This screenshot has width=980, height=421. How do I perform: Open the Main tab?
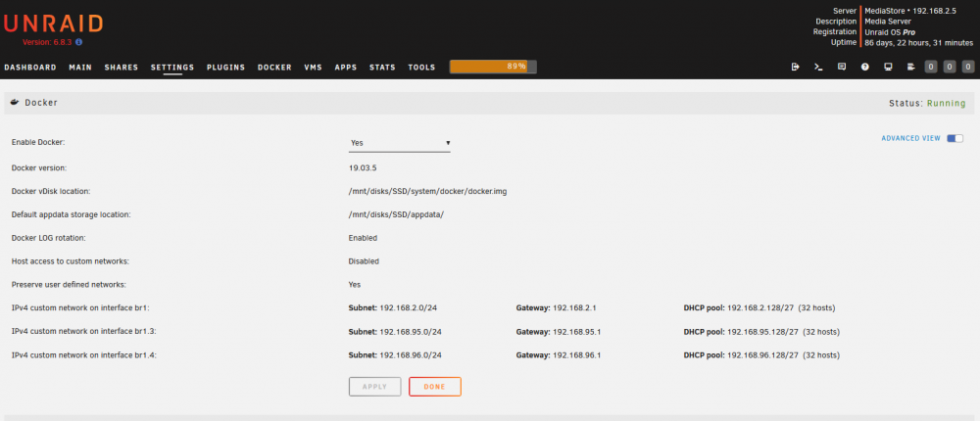click(x=80, y=68)
